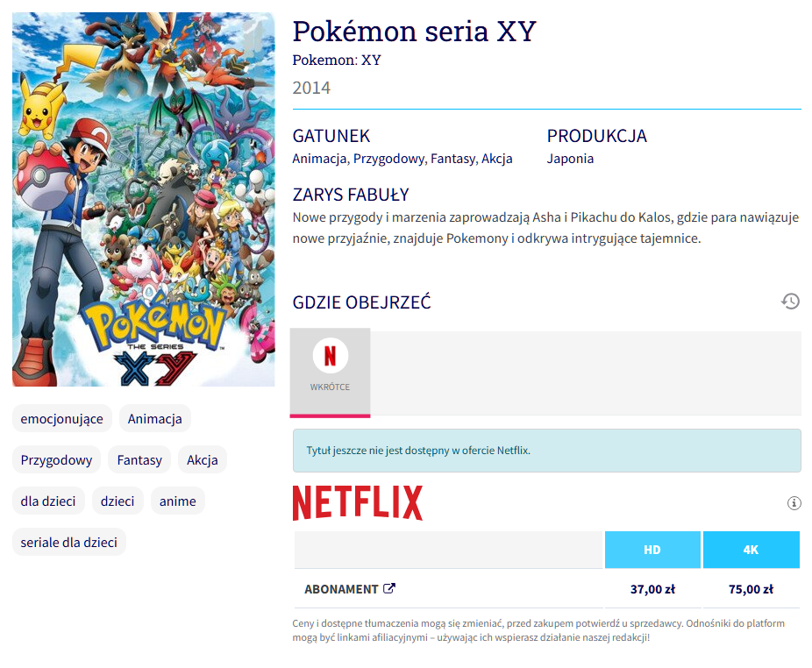
Task: Click the 'Zarys fabuły' heading
Action: point(351,195)
